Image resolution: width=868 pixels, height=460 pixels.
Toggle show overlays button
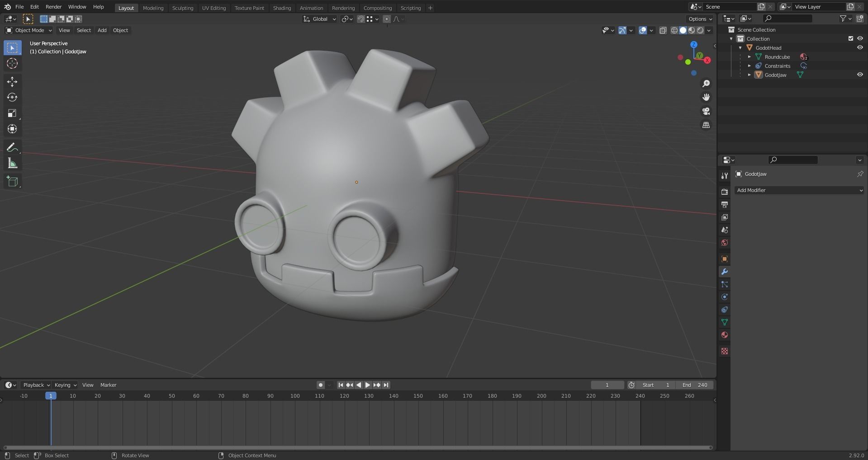pyautogui.click(x=642, y=30)
